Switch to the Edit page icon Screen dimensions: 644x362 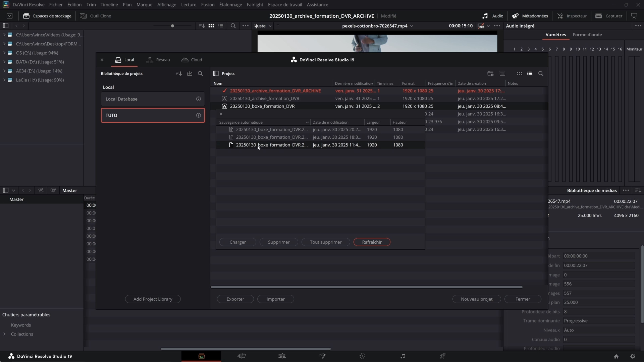click(282, 356)
